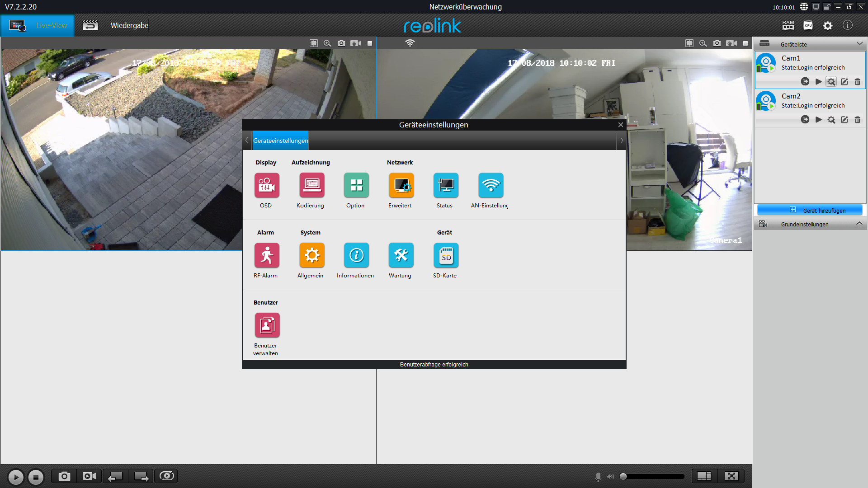This screenshot has width=868, height=488.
Task: Open Informationen system info icon
Action: 356,255
